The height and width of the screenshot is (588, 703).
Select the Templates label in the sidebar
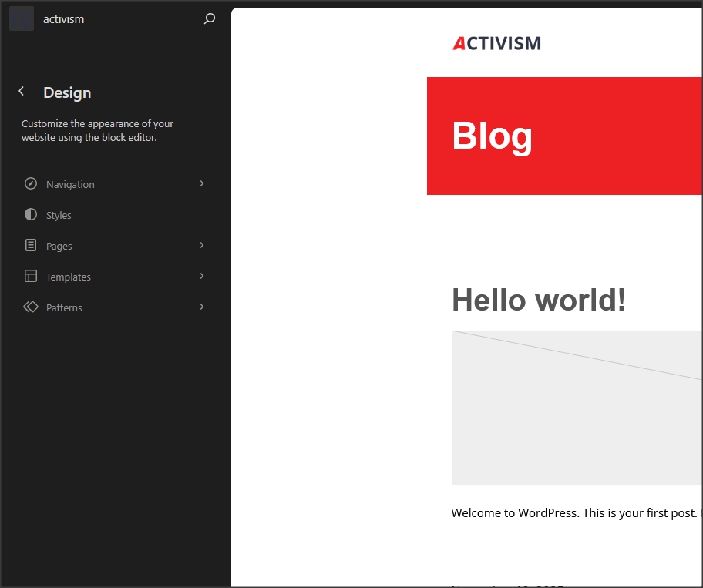pyautogui.click(x=69, y=277)
